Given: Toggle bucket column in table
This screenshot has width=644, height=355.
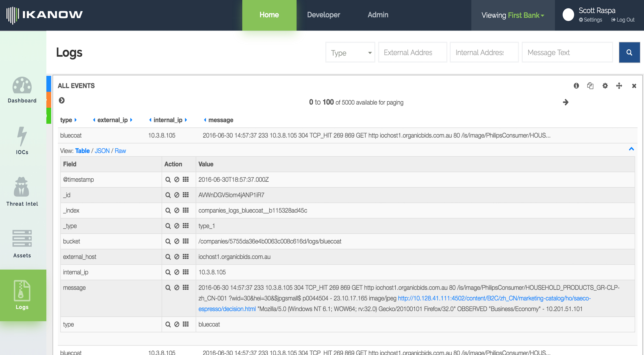Looking at the screenshot, I should pos(186,241).
